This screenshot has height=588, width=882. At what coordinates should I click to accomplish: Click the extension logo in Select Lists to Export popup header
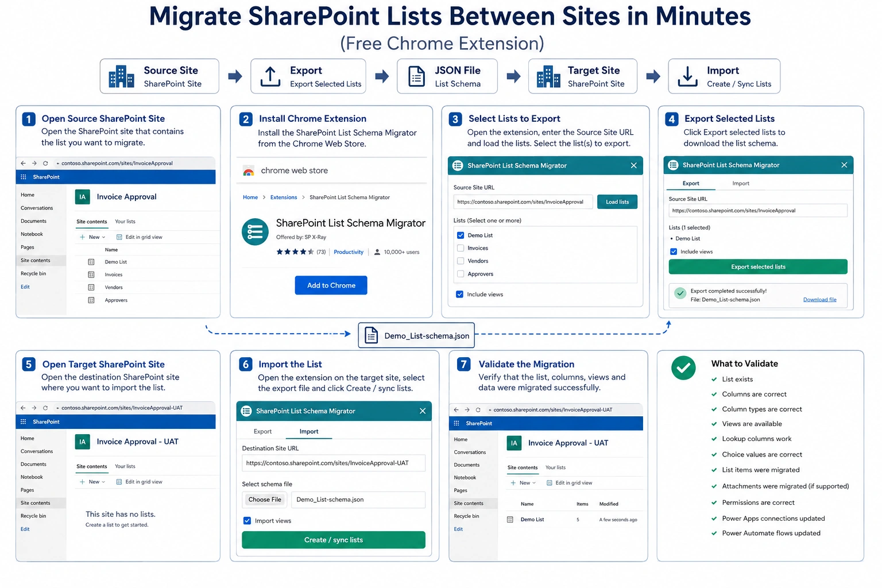coord(458,165)
